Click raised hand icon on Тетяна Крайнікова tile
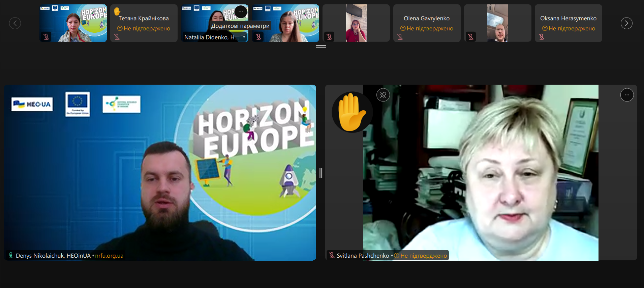Screen dimensions: 644x288 coord(117,11)
